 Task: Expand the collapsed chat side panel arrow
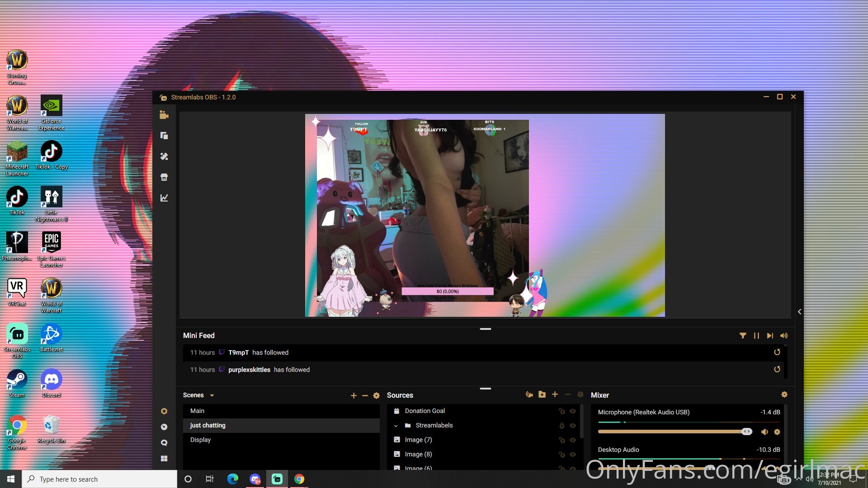point(799,312)
